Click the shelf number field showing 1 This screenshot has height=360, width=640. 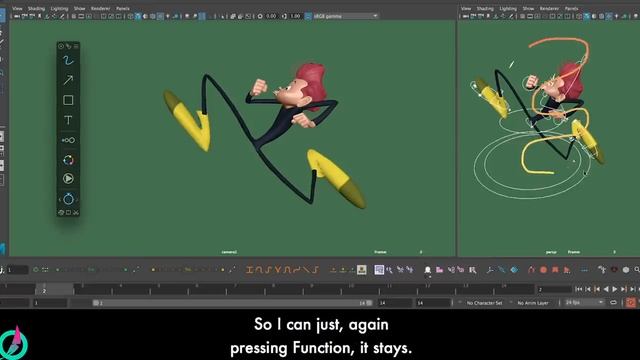point(17,270)
